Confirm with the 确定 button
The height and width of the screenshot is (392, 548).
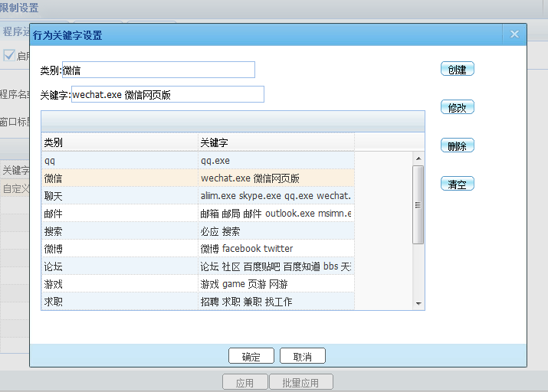point(251,356)
